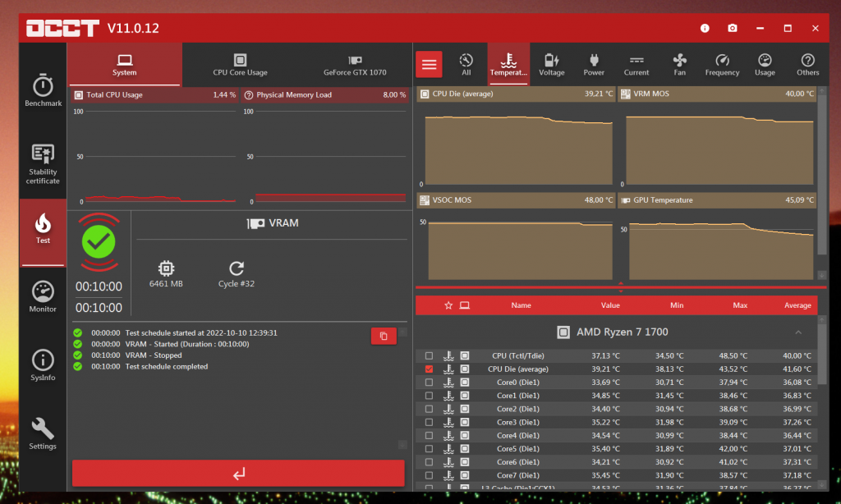Sort sensors by Max column
The width and height of the screenshot is (841, 504).
740,305
